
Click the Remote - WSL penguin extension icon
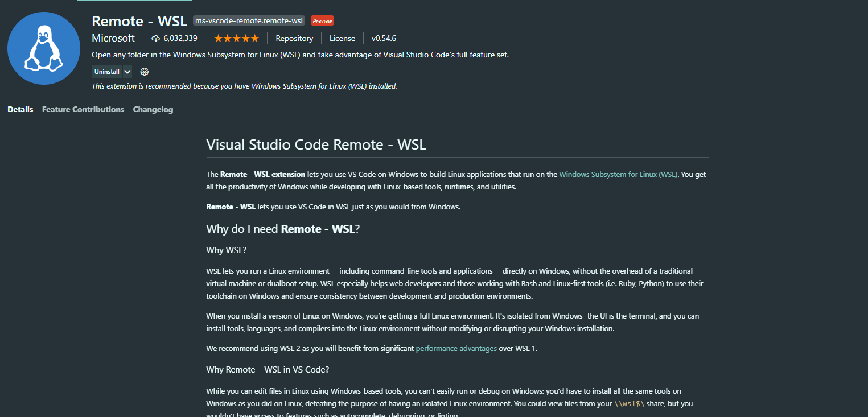[x=44, y=48]
